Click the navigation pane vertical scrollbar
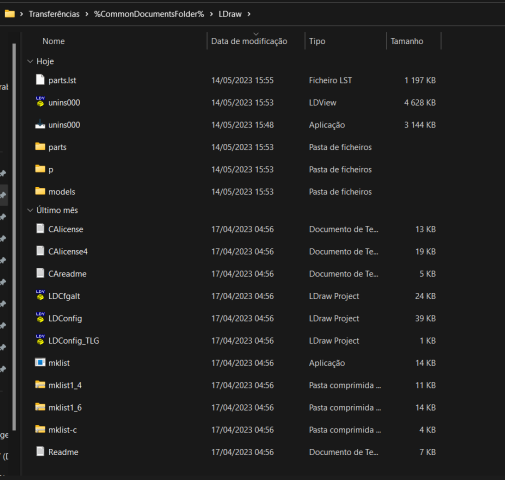The image size is (505, 480). point(14,237)
